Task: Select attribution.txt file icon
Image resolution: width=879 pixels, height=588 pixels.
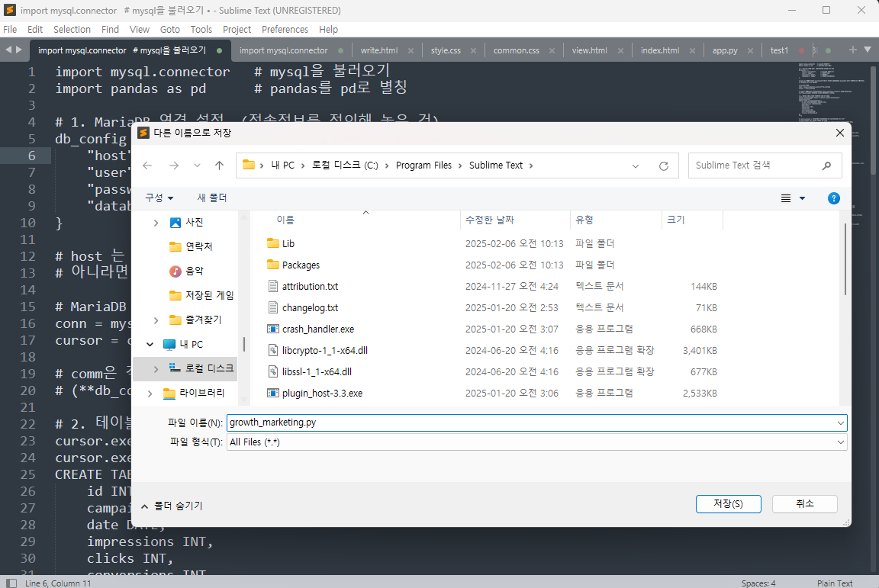Action: (x=273, y=286)
